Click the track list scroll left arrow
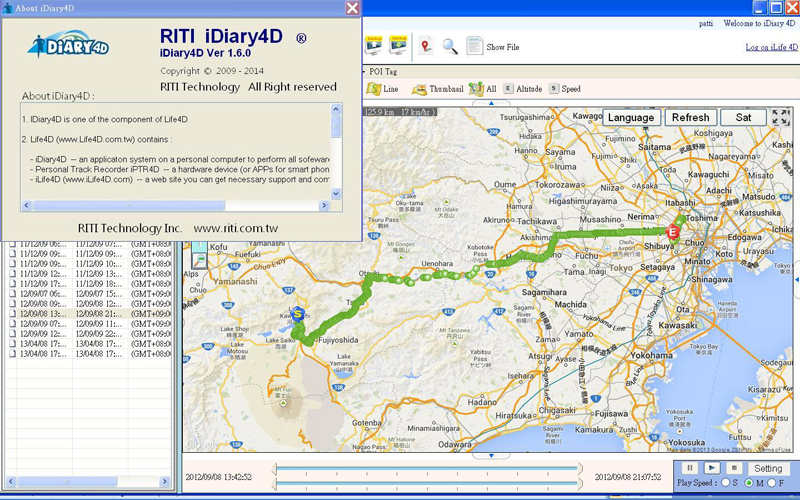The image size is (800, 500). pos(11,481)
